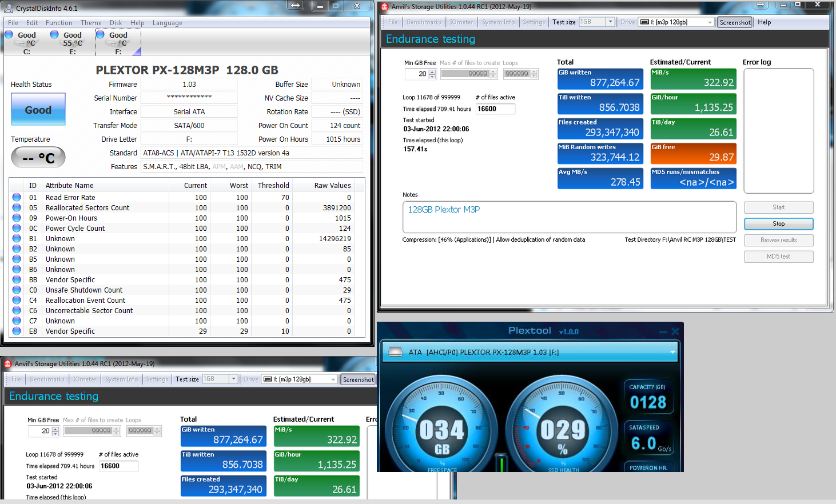Click the Screenshot button in lower Anvil window
This screenshot has width=836, height=504.
point(358,379)
